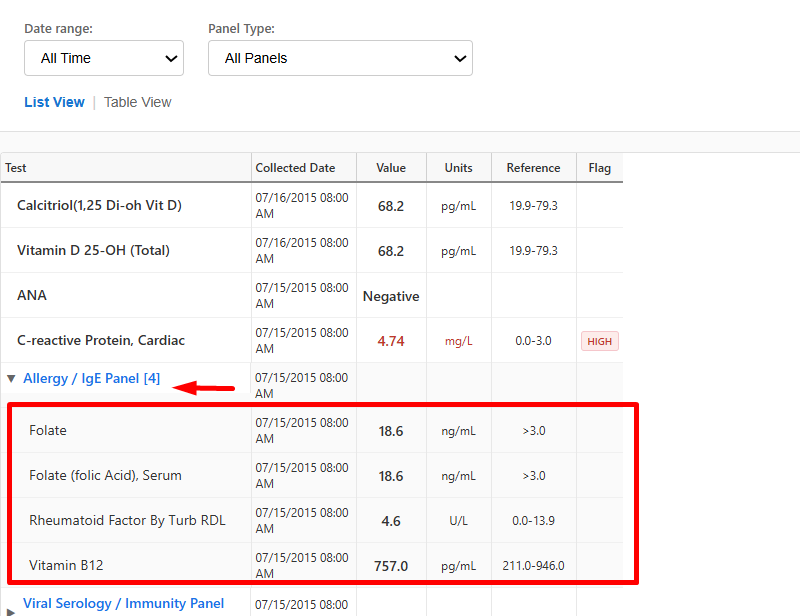This screenshot has width=800, height=616.
Task: Select the Vitamin B12 test row
Action: [66, 565]
